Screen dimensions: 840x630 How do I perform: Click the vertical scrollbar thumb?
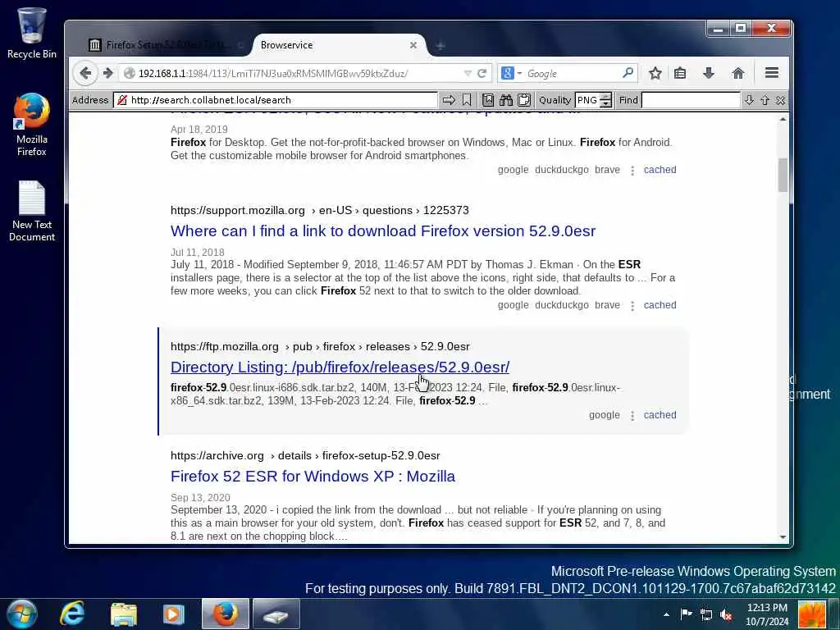(x=783, y=176)
